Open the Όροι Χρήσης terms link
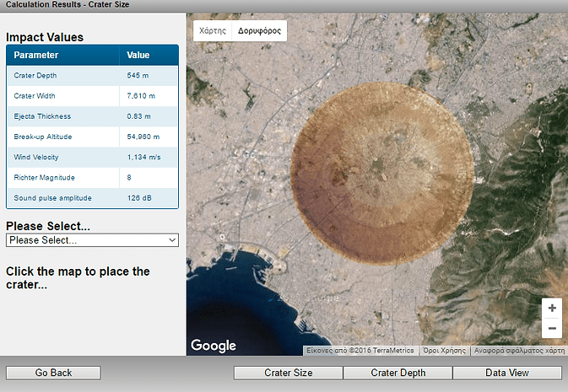This screenshot has height=392, width=568. (x=445, y=351)
